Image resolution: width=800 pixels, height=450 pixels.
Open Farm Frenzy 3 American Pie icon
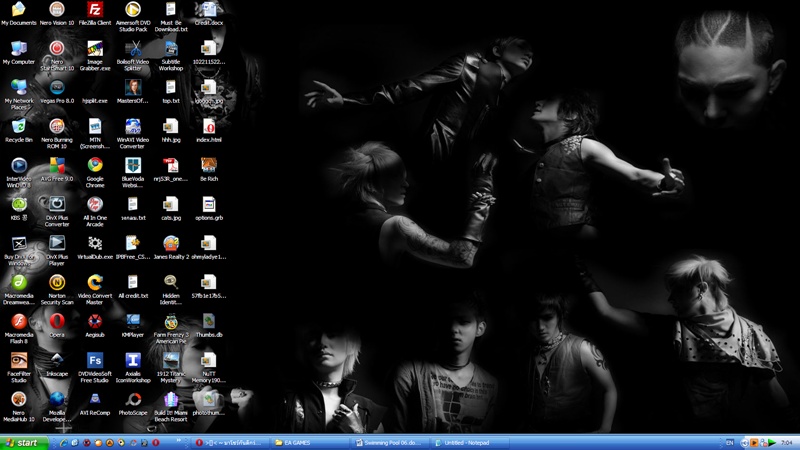click(x=171, y=329)
